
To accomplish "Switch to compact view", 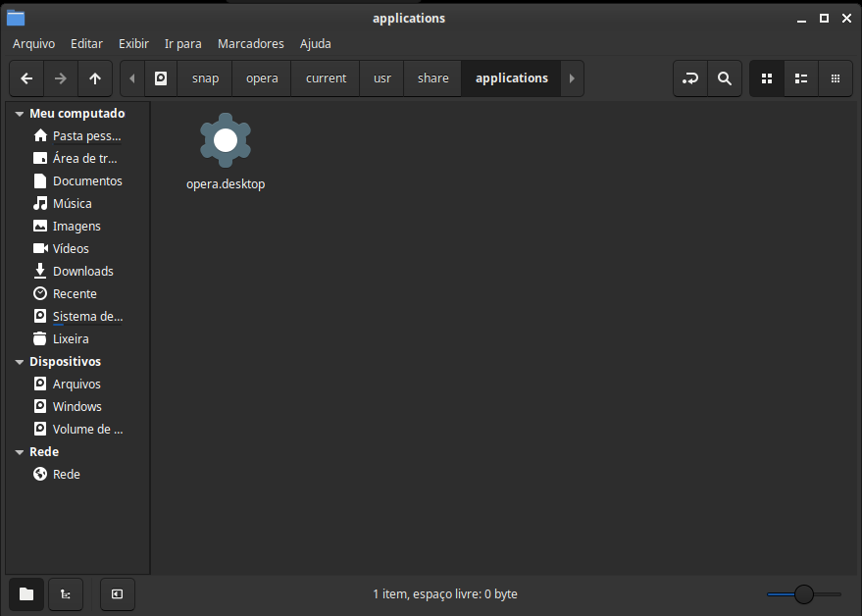I will pos(836,78).
